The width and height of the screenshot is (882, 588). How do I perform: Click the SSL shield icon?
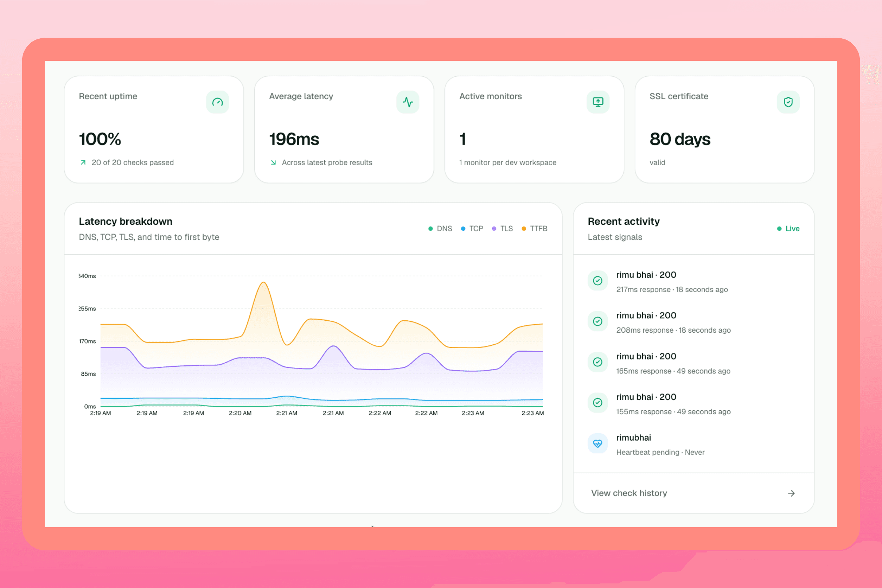[x=788, y=102]
